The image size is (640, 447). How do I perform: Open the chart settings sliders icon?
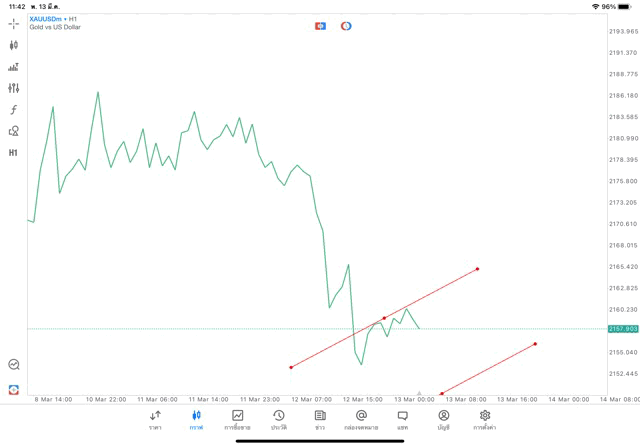point(13,88)
